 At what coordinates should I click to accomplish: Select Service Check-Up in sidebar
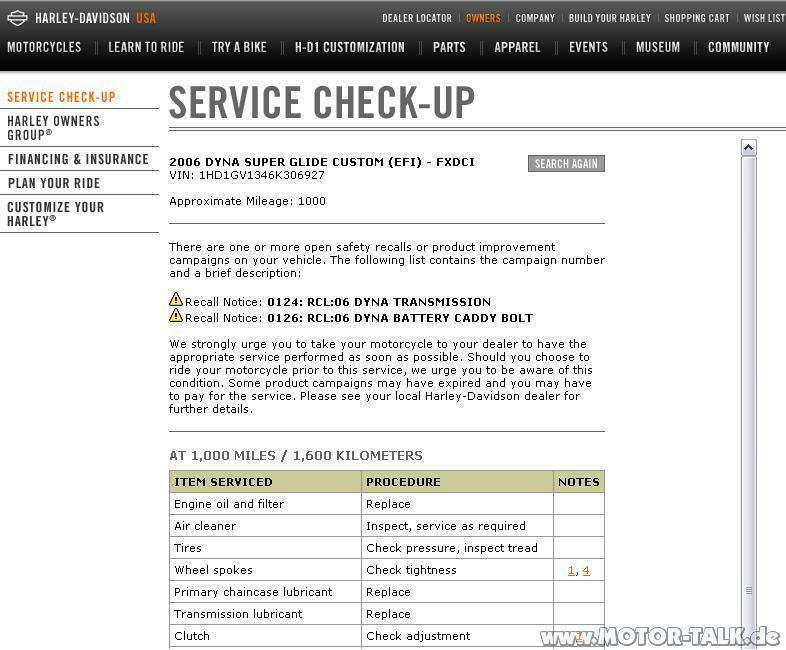tap(61, 97)
